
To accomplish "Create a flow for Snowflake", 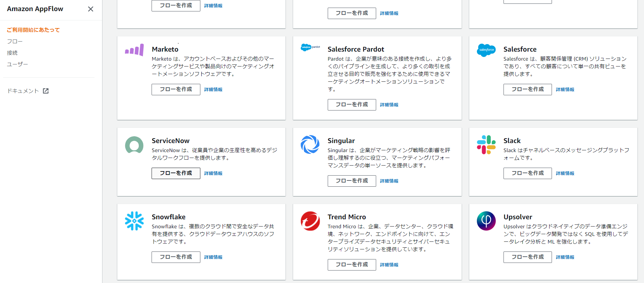I will [176, 257].
